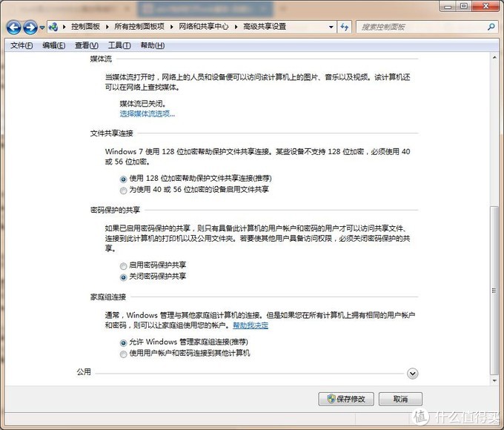This screenshot has height=430, width=504.
Task: Select 允许 Windows 管理家庭组连接 radio option
Action: tap(123, 343)
